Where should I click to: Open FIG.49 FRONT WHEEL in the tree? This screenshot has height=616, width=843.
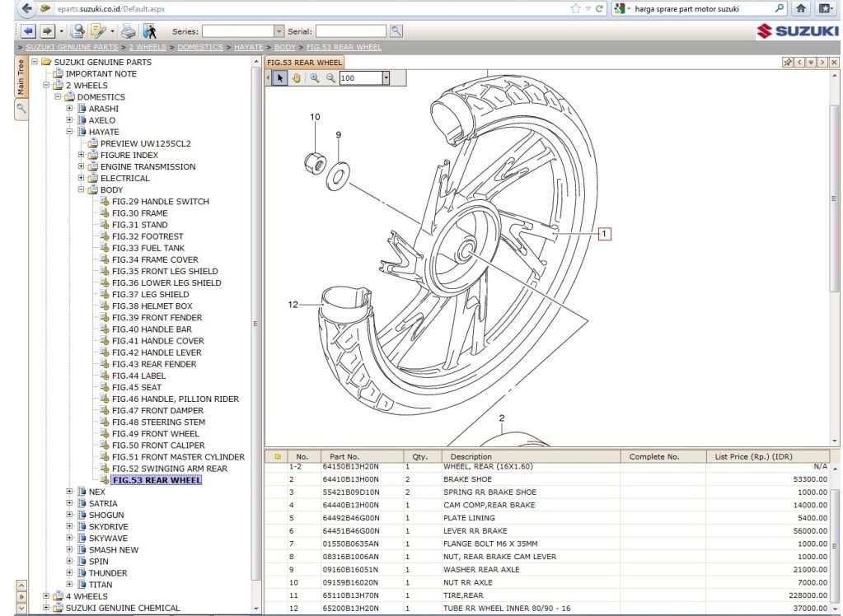156,433
